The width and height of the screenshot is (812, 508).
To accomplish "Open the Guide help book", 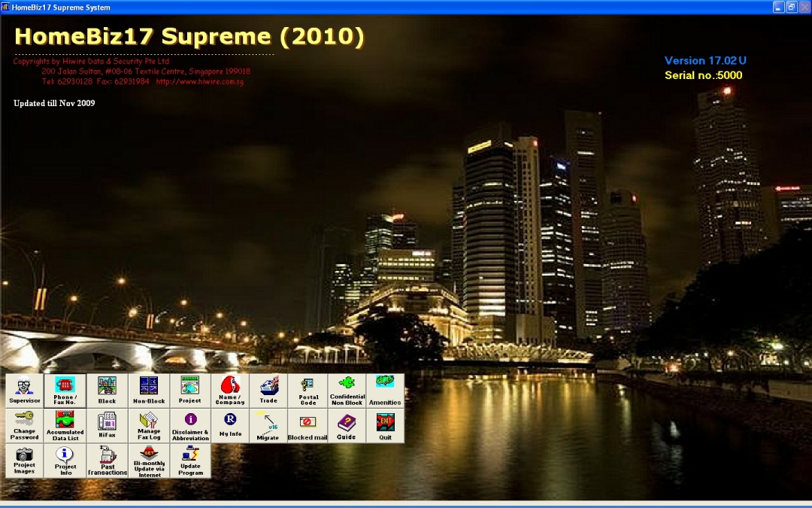I will [347, 425].
